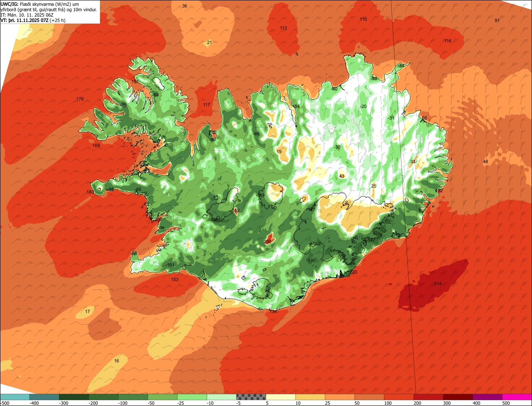Click the legend swatch between 200 and 300

coord(428,397)
